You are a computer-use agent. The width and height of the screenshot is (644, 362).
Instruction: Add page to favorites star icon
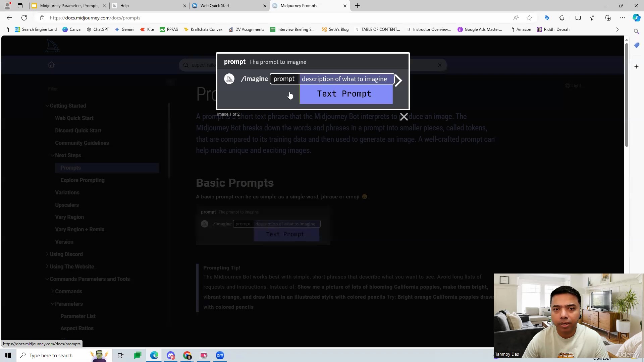[529, 18]
